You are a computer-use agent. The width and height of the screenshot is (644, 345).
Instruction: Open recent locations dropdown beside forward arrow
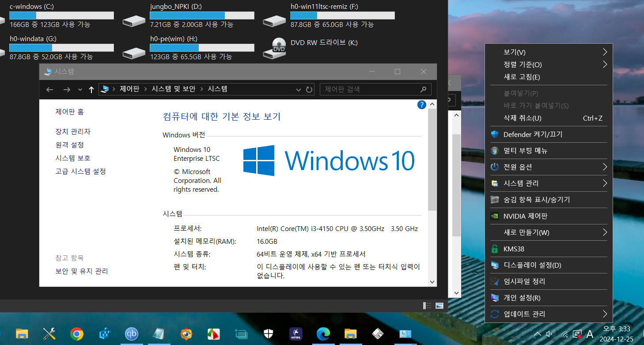tap(80, 90)
